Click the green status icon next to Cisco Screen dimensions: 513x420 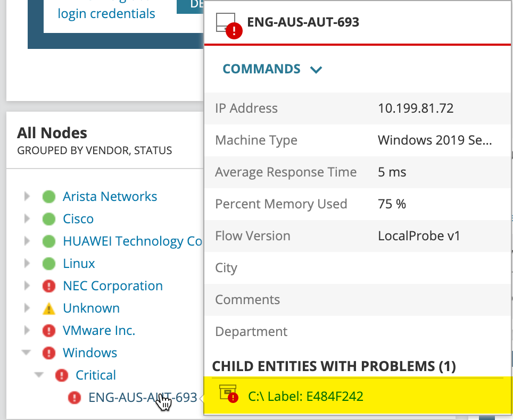tap(49, 219)
